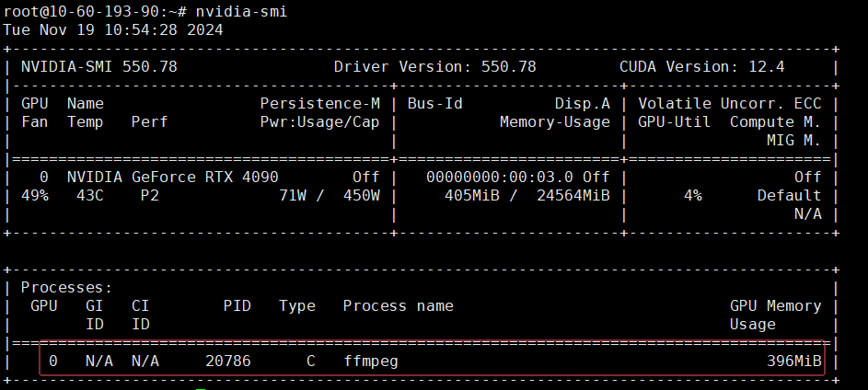
Task: Click the process ID 20786
Action: tap(228, 361)
